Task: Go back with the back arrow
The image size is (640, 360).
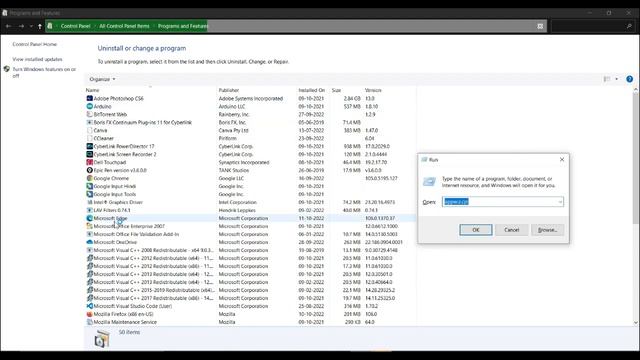Action: click(8, 26)
